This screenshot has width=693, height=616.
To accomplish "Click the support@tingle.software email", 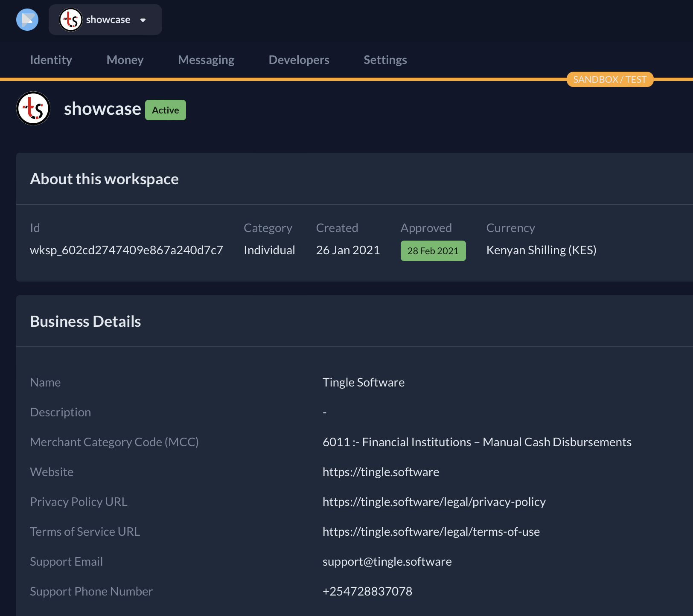I will pyautogui.click(x=387, y=561).
